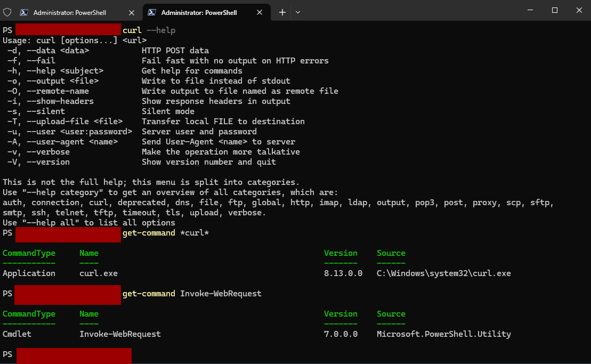Image resolution: width=591 pixels, height=364 pixels.
Task: Click the 'Source' header above Microsoft.PowerShell.Utility
Action: point(391,314)
